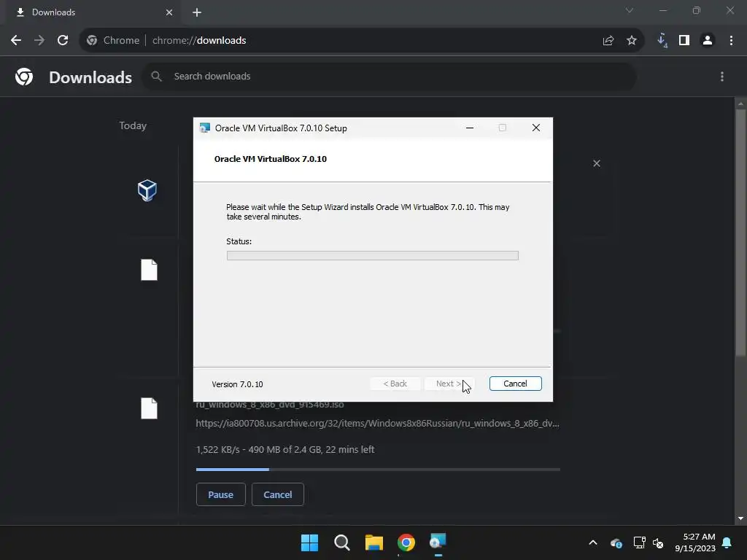Open the Chrome profile menu
The image size is (747, 560).
coord(708,41)
